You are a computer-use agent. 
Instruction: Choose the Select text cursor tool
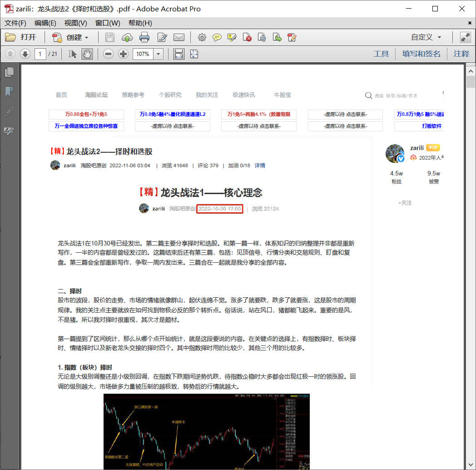[x=72, y=54]
